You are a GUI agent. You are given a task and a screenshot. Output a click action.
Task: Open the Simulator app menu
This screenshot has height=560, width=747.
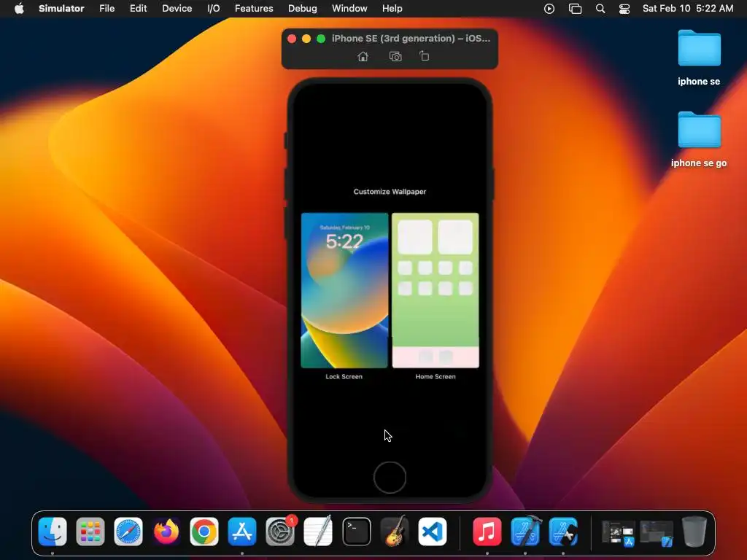[x=61, y=9]
